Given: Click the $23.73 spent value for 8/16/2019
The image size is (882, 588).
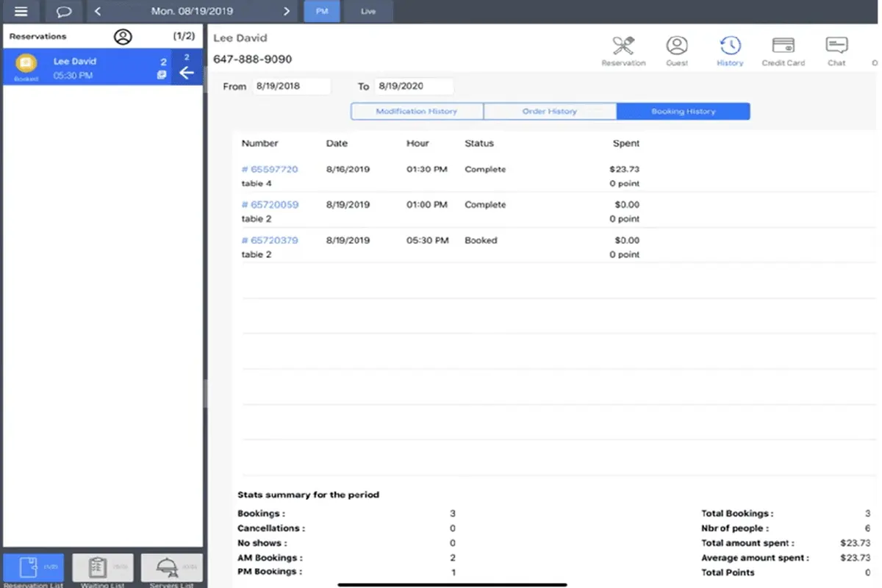Looking at the screenshot, I should [x=625, y=169].
